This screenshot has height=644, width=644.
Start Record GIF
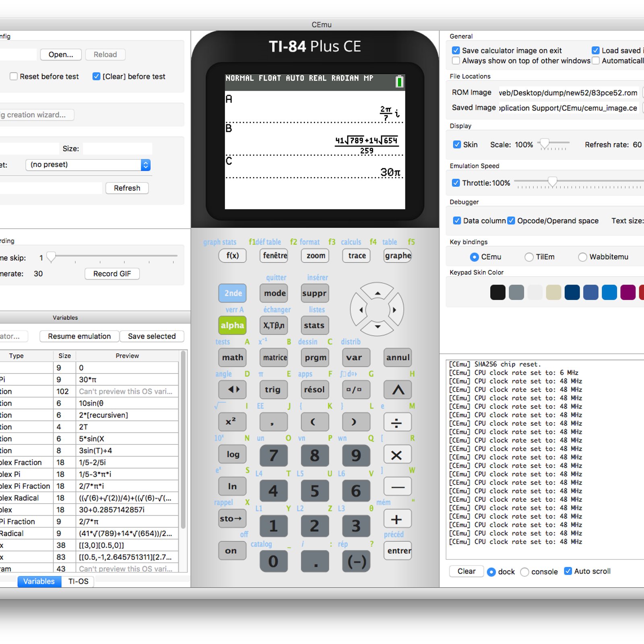pyautogui.click(x=112, y=274)
